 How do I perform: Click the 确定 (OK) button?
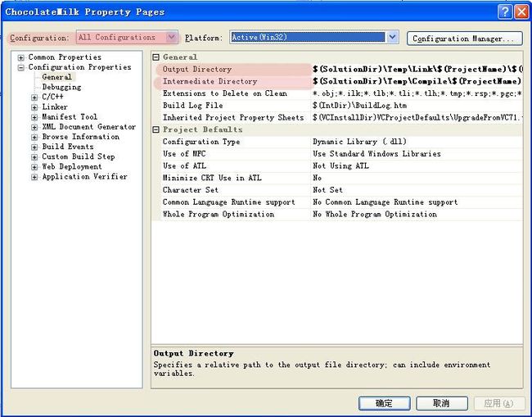pos(385,403)
